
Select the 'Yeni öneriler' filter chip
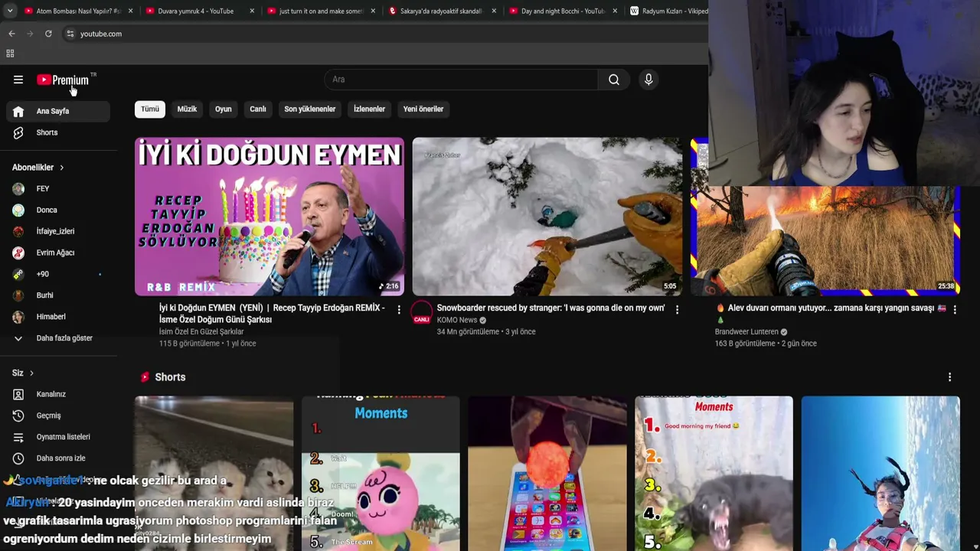point(423,109)
